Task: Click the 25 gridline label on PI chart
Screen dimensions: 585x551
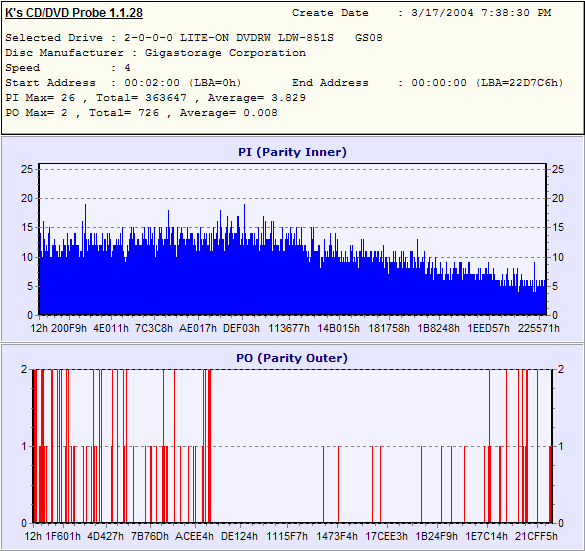Action: pos(27,169)
